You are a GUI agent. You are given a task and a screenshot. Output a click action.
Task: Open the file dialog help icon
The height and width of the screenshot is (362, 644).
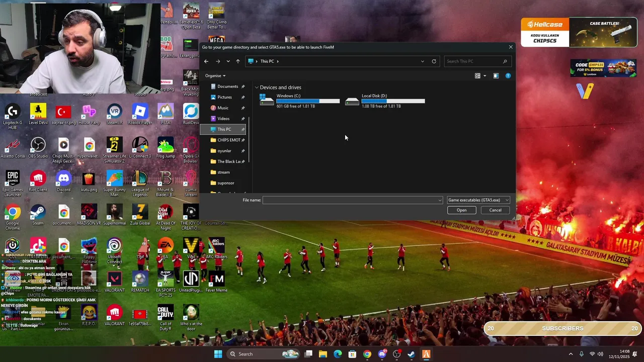click(508, 76)
